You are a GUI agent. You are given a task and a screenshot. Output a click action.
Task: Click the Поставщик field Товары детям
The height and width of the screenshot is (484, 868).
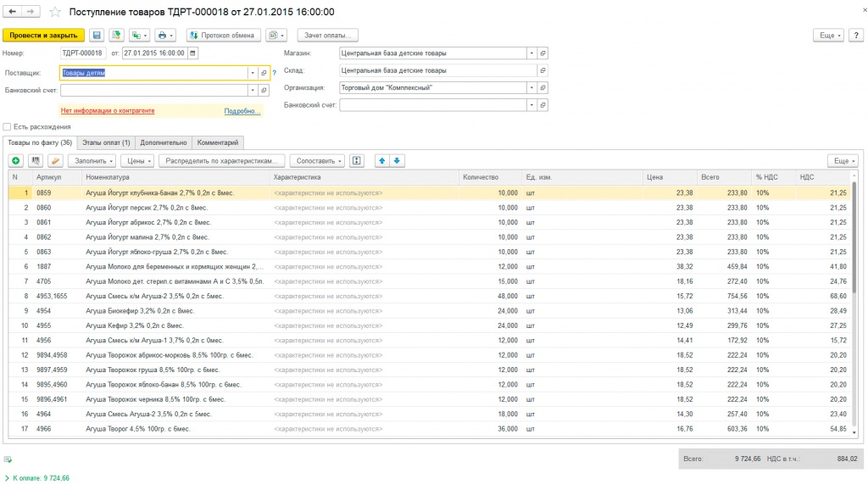coord(154,73)
